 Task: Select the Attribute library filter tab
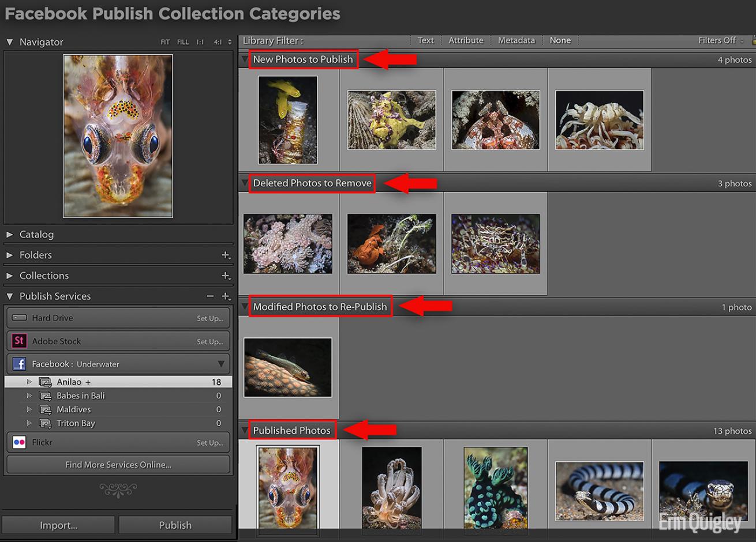[x=466, y=40]
